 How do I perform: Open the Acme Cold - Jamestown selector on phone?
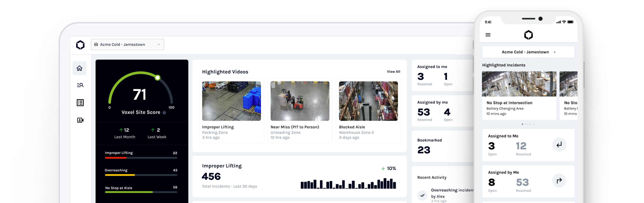(x=528, y=52)
